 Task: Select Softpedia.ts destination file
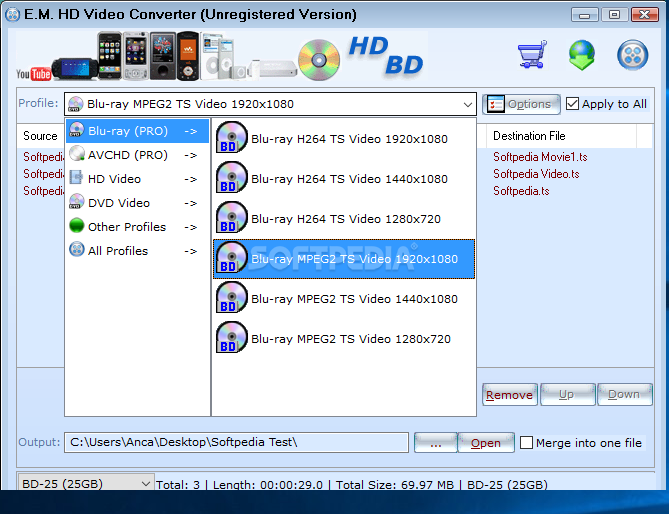pos(521,191)
